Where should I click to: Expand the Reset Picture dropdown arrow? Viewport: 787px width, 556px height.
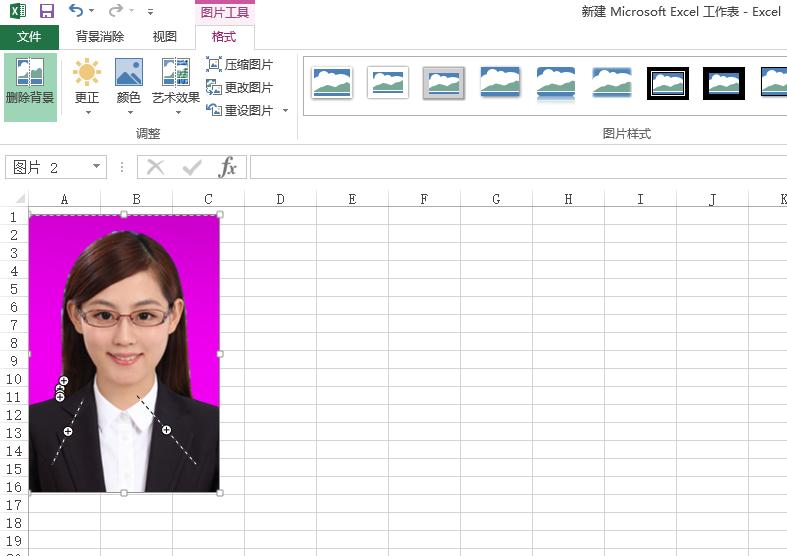285,111
